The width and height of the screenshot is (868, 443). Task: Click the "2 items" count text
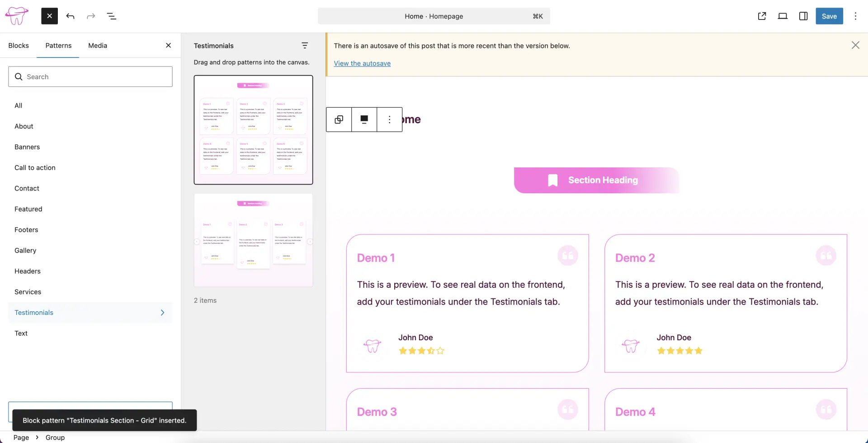click(205, 300)
